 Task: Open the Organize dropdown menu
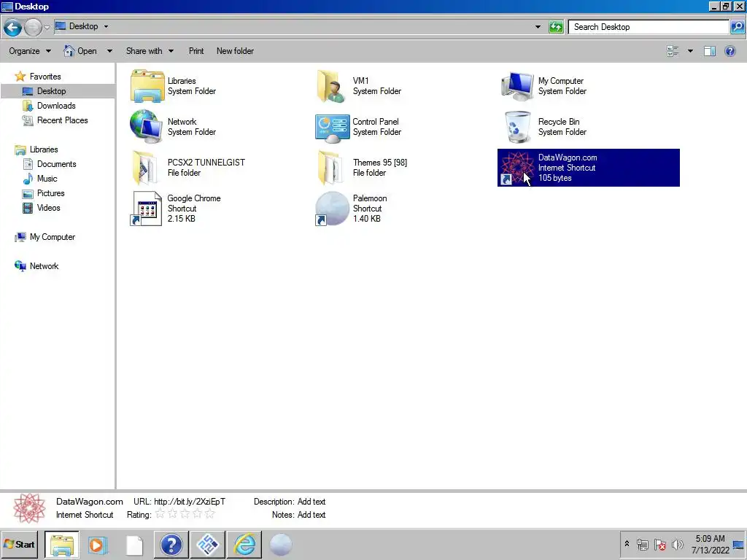click(x=29, y=51)
